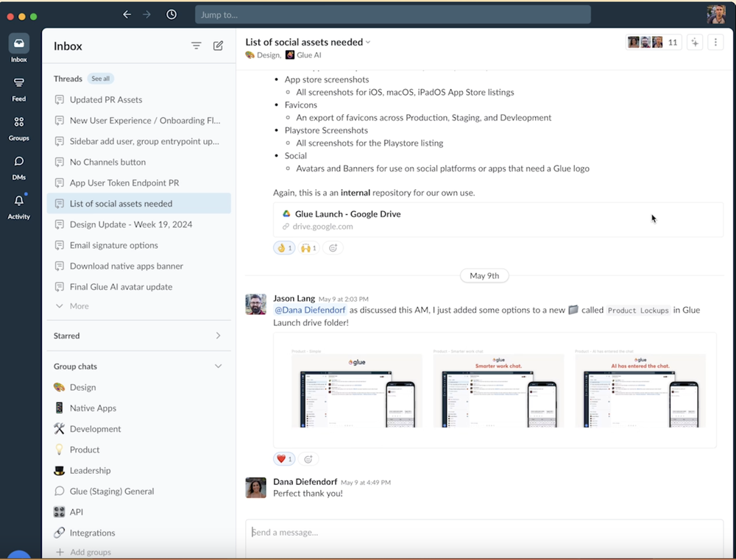Add a reaction to the Drive message
736x560 pixels.
click(x=333, y=248)
